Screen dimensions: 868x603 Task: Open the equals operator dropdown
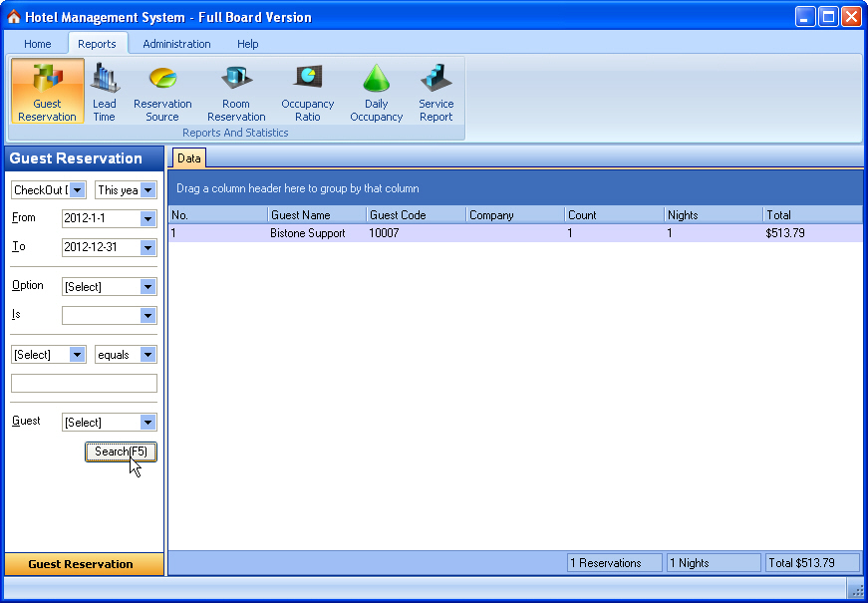click(x=148, y=355)
